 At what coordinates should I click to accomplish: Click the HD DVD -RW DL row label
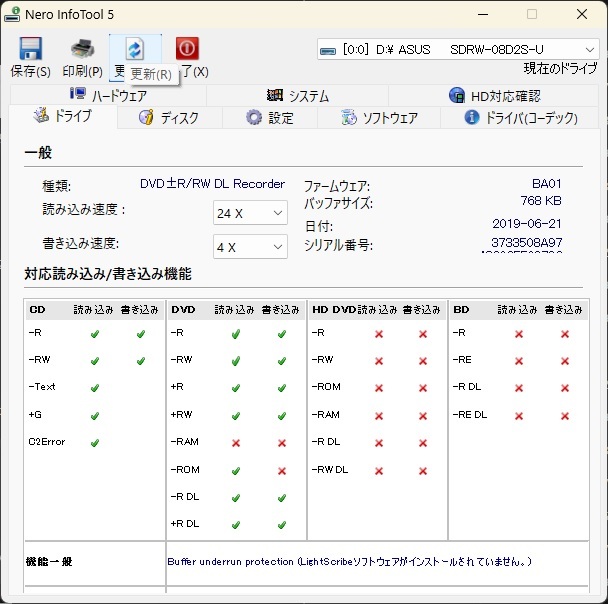(x=330, y=470)
